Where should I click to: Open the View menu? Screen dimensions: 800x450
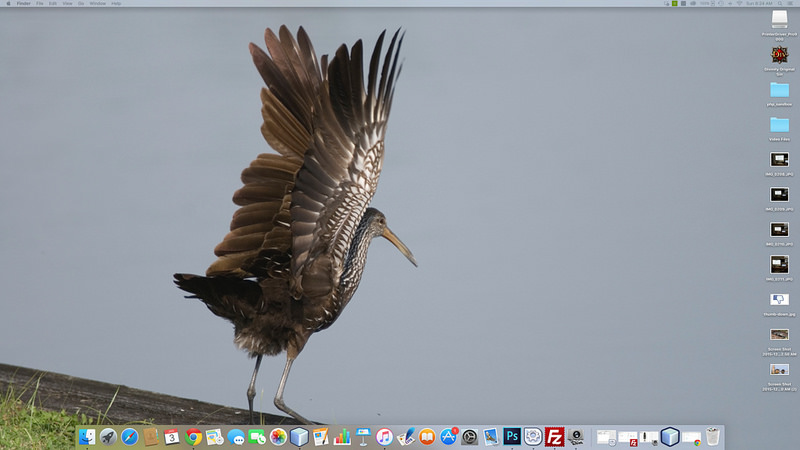[x=67, y=4]
